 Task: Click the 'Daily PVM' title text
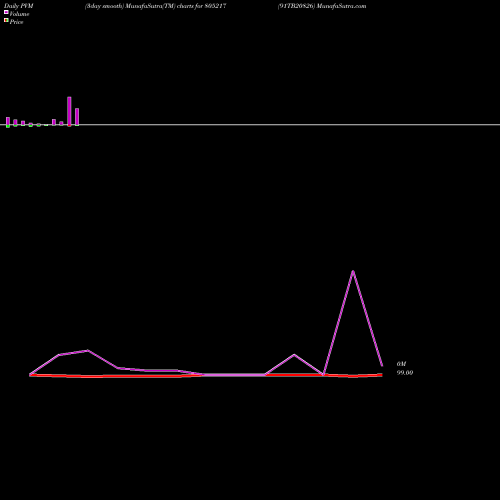pos(19,6)
